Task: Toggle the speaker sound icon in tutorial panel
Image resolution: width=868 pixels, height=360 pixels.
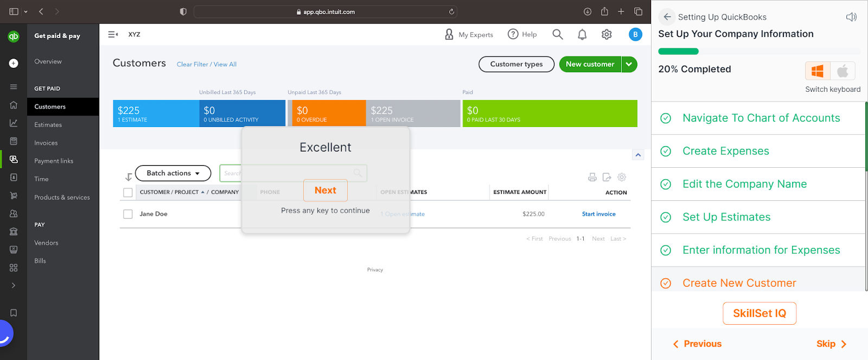Action: 851,17
